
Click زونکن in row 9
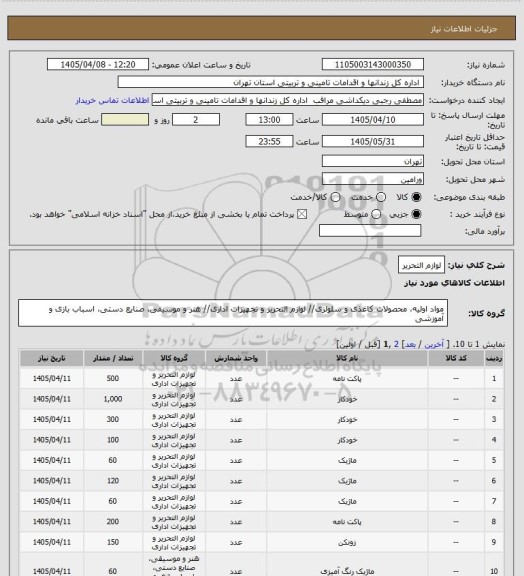tap(347, 543)
